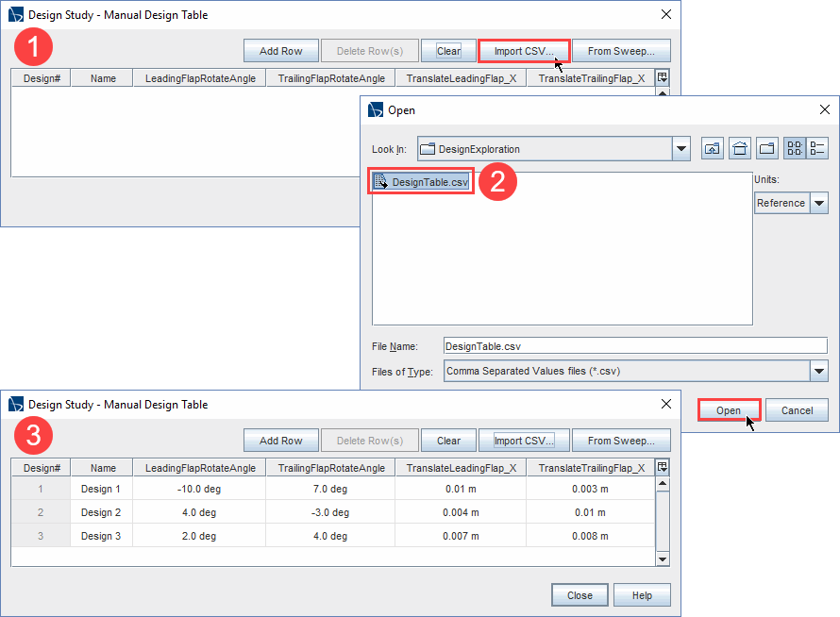Screen dimensions: 840x617
Task: Click the scroll up arrow in the bottom table
Action: [x=663, y=483]
